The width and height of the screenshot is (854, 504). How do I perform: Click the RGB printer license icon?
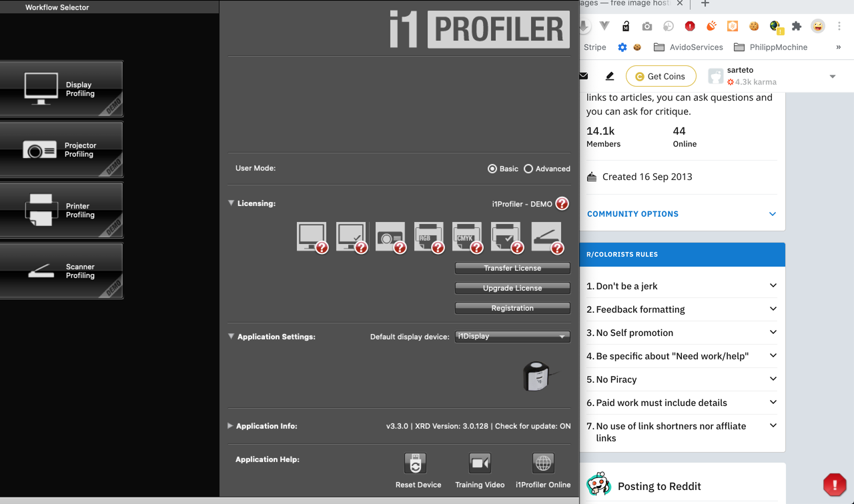428,237
